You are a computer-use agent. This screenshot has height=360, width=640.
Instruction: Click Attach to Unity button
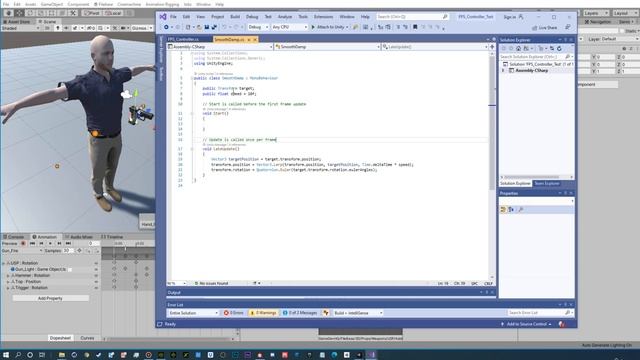pyautogui.click(x=330, y=27)
